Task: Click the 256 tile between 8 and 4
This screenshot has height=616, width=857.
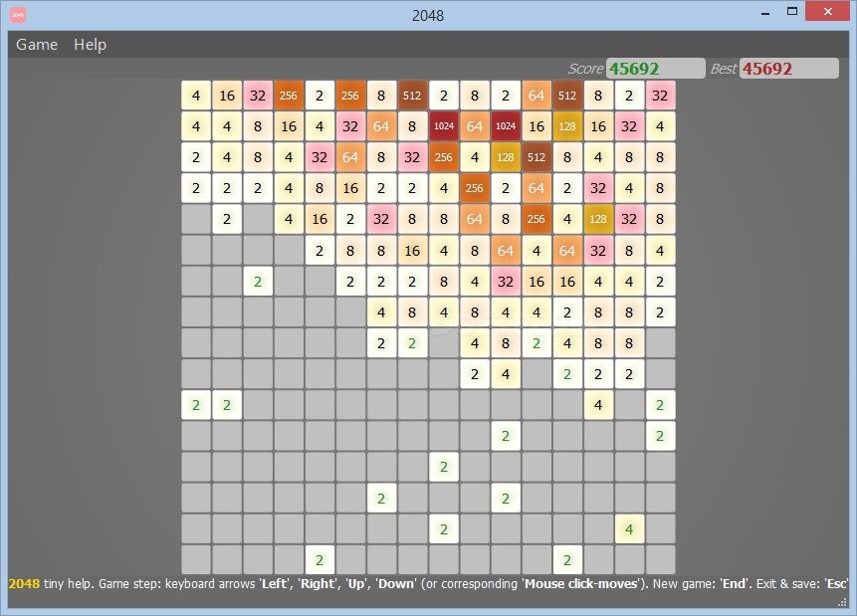Action: pyautogui.click(x=536, y=219)
